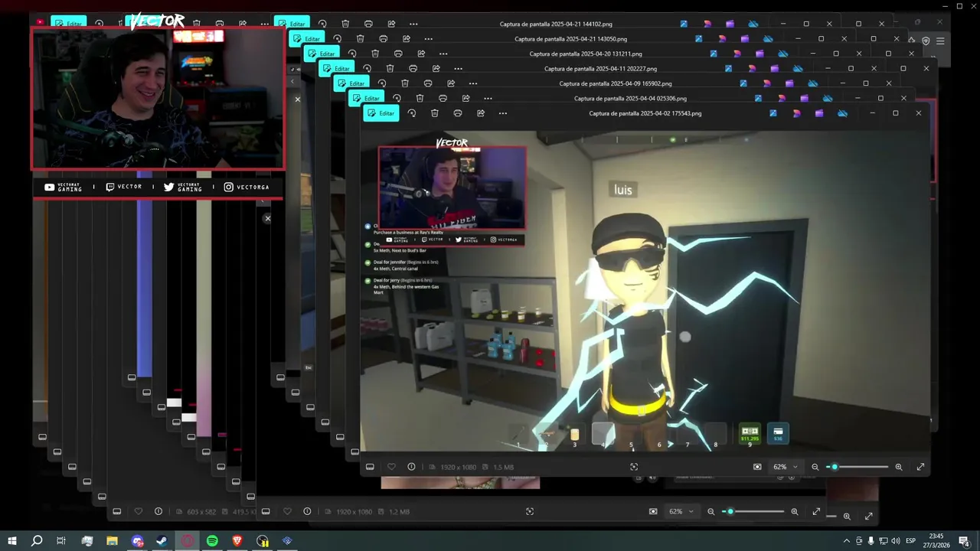
Task: Zoom out in the front Photos window
Action: 815,467
